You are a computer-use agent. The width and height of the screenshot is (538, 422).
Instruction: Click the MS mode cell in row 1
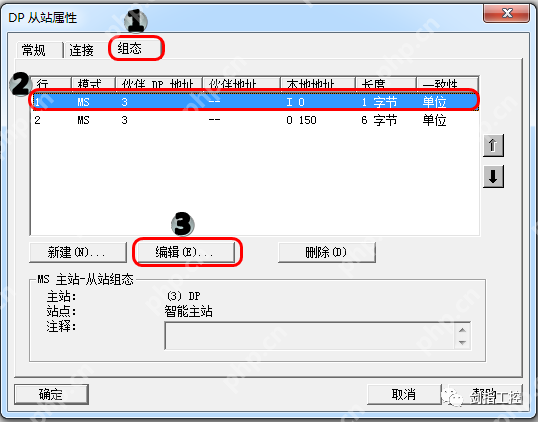tap(83, 102)
